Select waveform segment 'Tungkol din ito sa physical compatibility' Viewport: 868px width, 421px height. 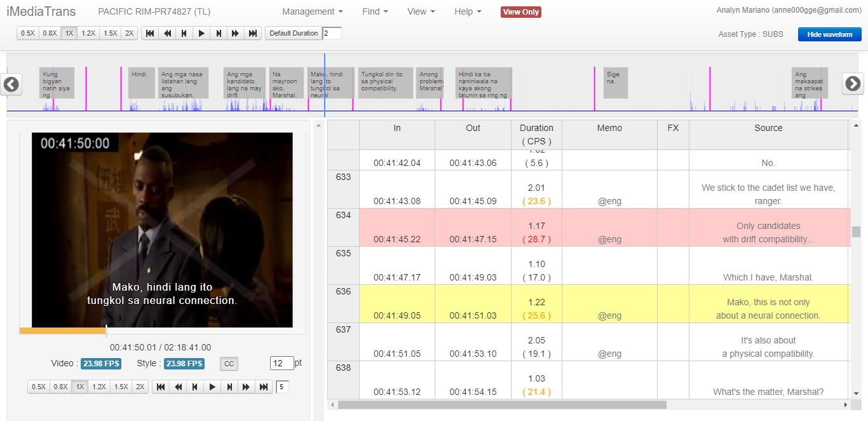coord(386,83)
